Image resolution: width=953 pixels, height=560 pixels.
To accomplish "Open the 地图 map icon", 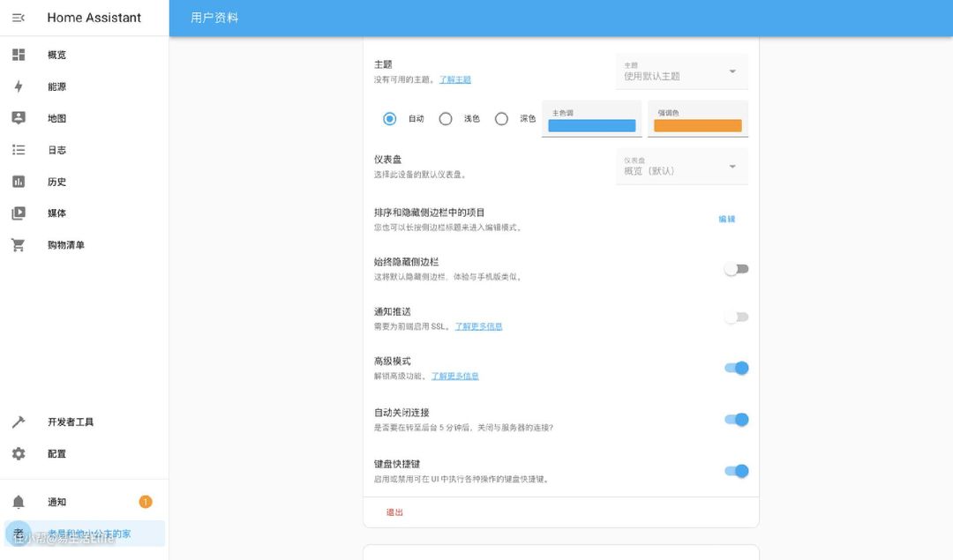I will (x=19, y=118).
